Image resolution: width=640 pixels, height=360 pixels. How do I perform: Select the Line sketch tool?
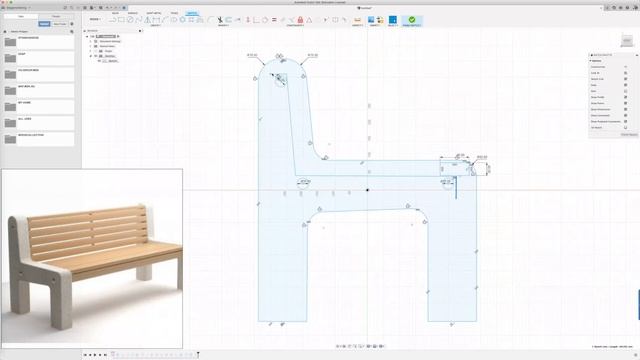[x=112, y=20]
